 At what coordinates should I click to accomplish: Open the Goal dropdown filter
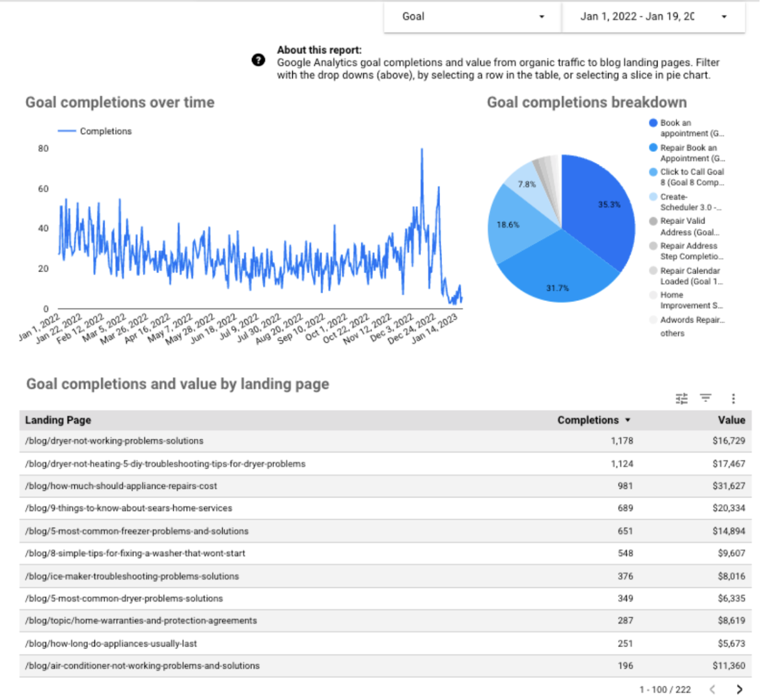[472, 17]
